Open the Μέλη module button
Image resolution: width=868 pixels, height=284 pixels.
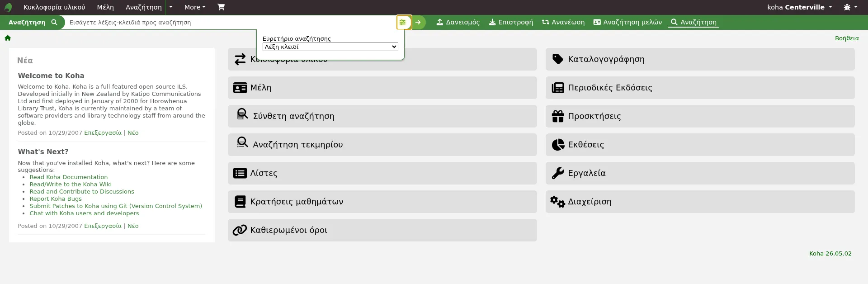382,88
